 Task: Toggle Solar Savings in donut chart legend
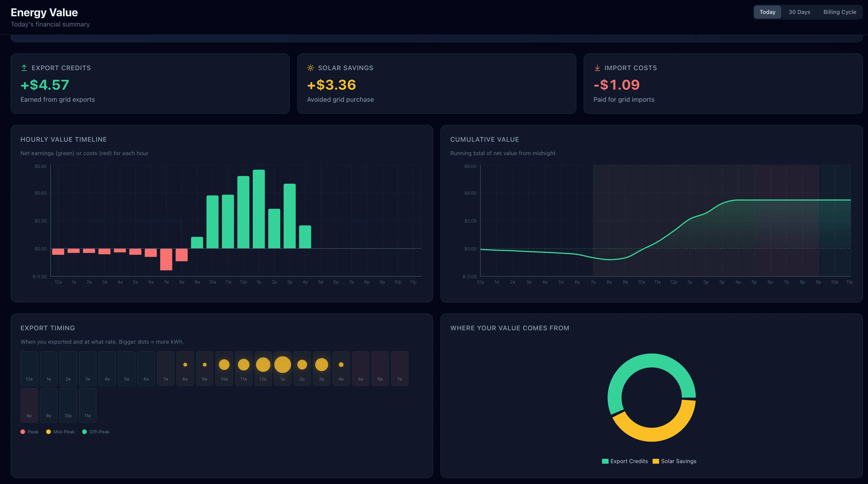click(x=674, y=461)
